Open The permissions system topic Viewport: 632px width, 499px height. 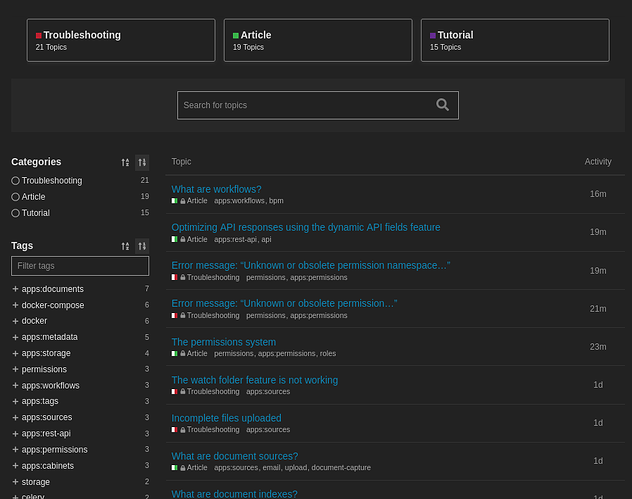(224, 342)
